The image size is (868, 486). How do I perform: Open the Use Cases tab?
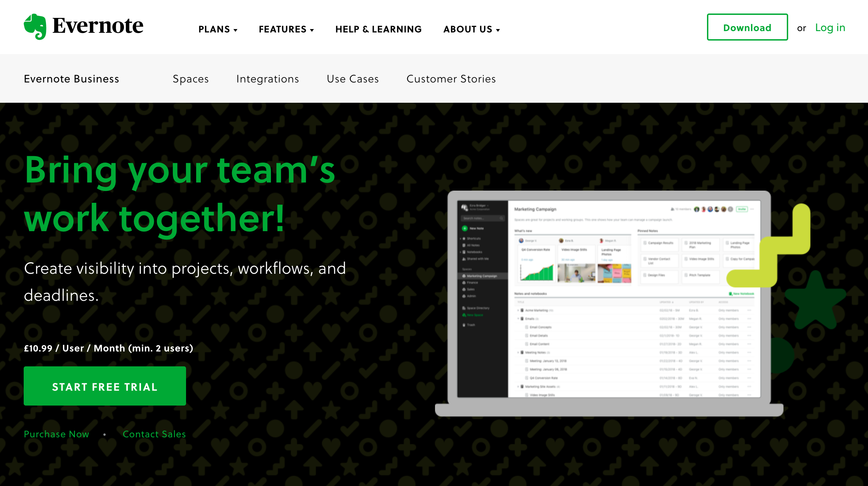[x=353, y=79]
